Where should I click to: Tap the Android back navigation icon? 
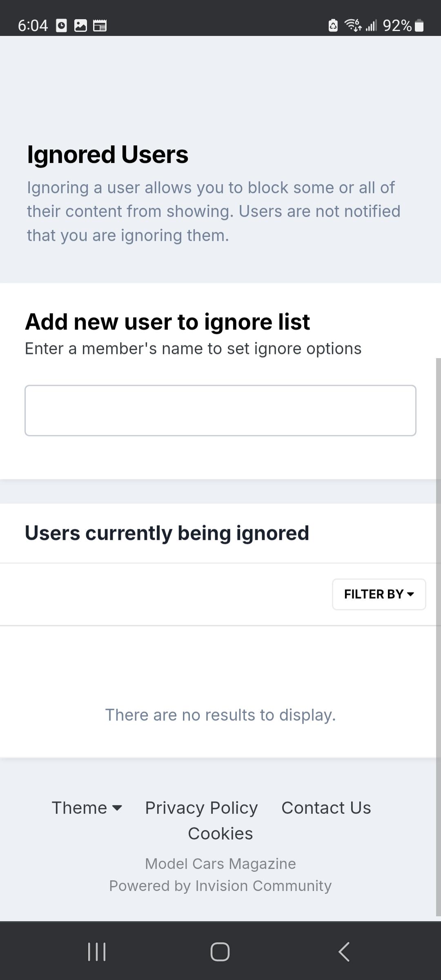tap(344, 952)
